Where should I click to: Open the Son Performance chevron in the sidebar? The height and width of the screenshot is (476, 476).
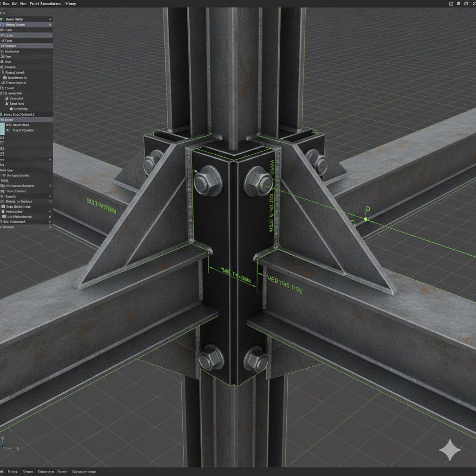pos(50,221)
